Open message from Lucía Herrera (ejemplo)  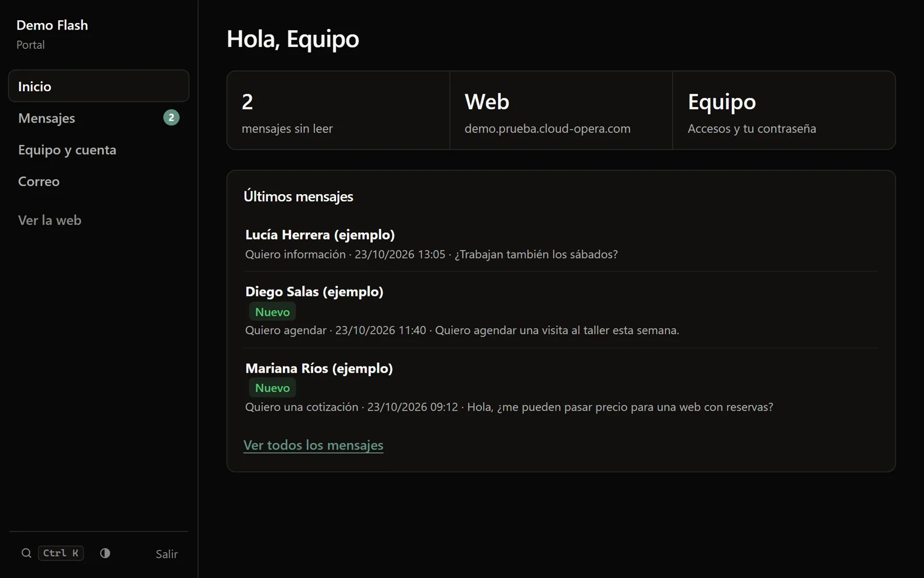[561, 244]
